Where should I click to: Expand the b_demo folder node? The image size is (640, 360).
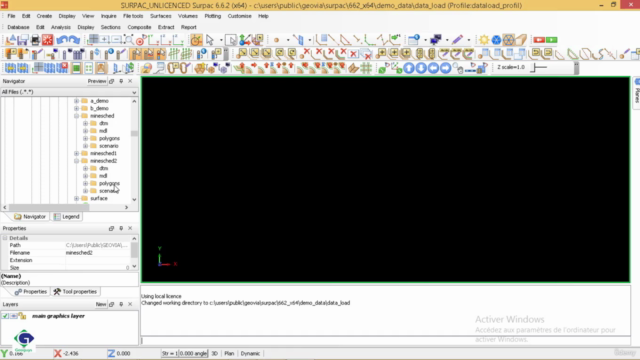click(x=76, y=109)
